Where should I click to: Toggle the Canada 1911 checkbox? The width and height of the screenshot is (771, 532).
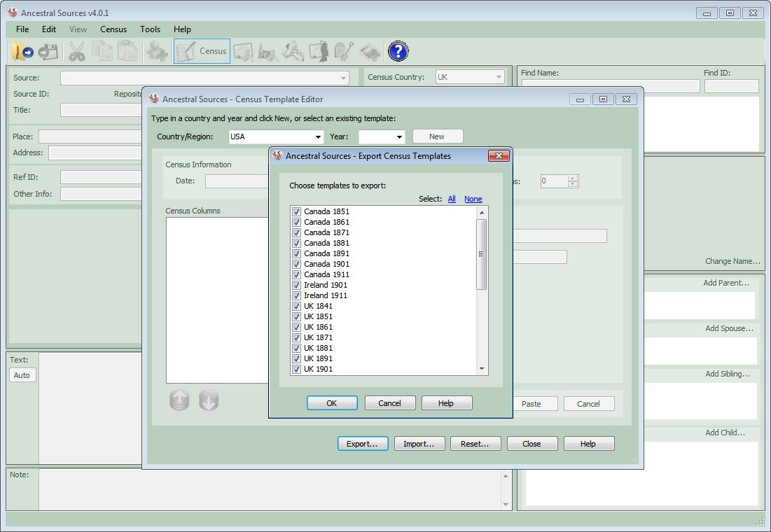click(296, 274)
